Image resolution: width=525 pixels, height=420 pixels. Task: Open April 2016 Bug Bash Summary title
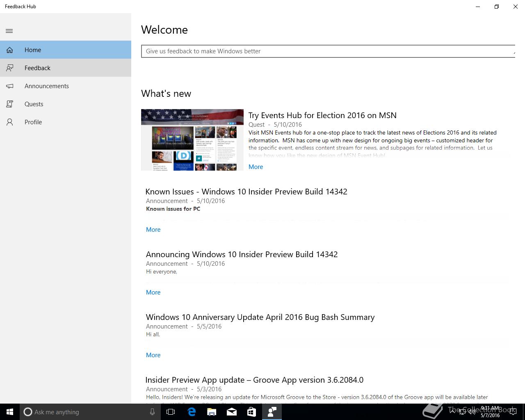260,317
